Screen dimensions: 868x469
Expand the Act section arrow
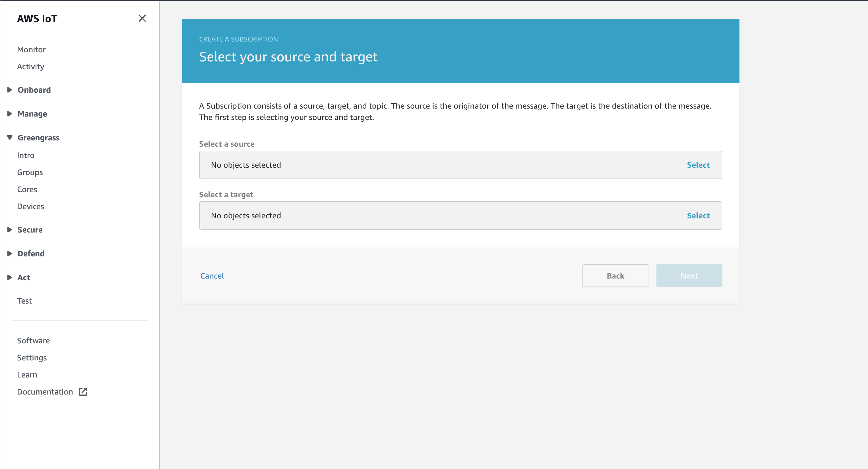(x=9, y=277)
